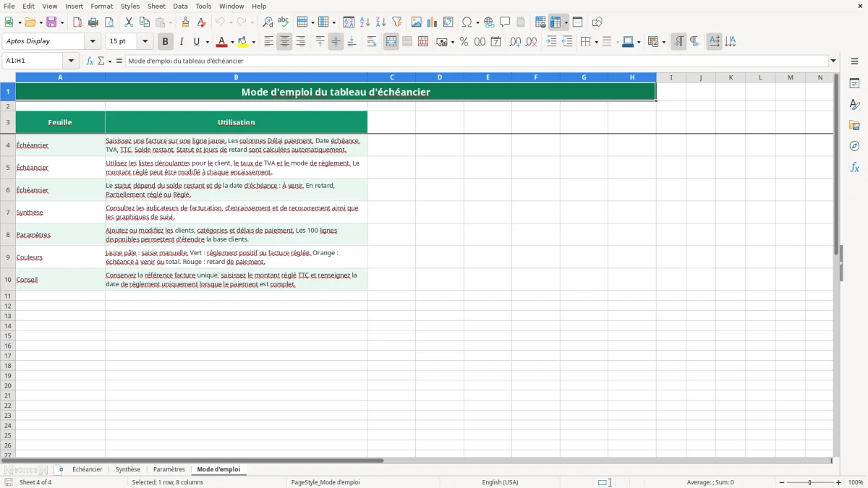The image size is (868, 488).
Task: Add a decimal place
Action: tap(516, 42)
